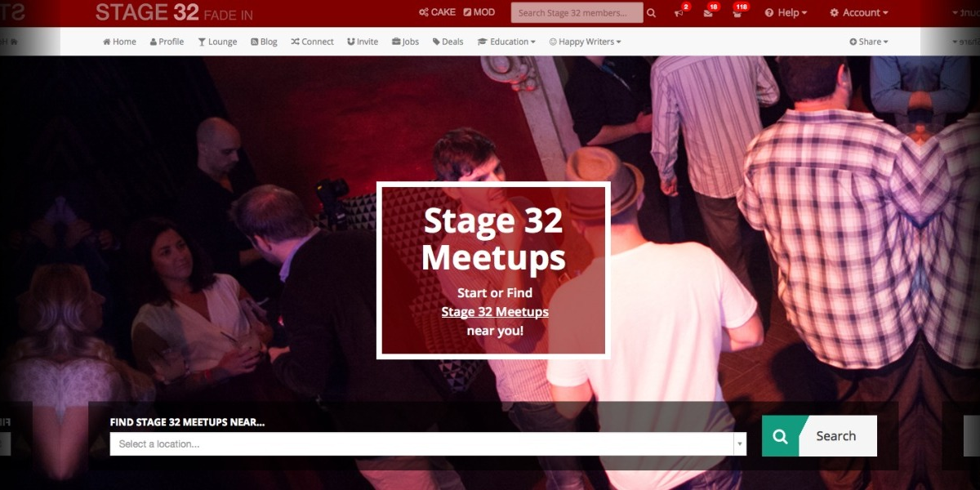This screenshot has width=980, height=490.
Task: Open the megaphone notifications icon
Action: (x=679, y=12)
